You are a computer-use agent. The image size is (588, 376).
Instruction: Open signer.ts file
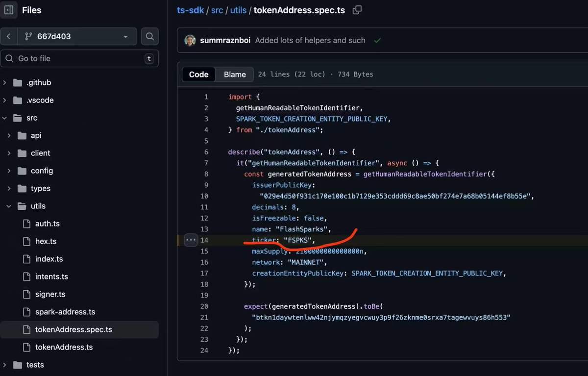pyautogui.click(x=50, y=295)
